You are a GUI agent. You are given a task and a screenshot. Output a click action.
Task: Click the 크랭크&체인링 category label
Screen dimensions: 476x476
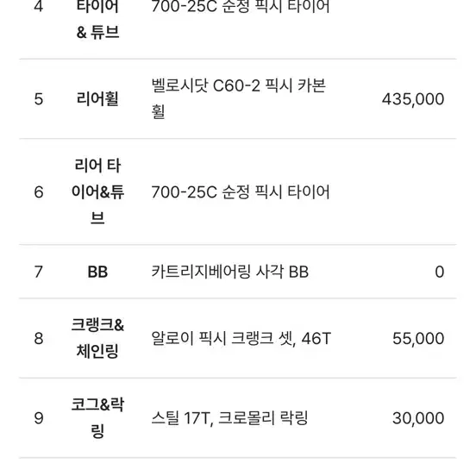coord(97,338)
